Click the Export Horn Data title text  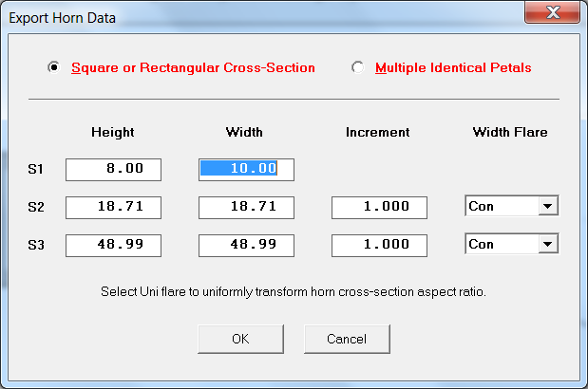[x=63, y=18]
